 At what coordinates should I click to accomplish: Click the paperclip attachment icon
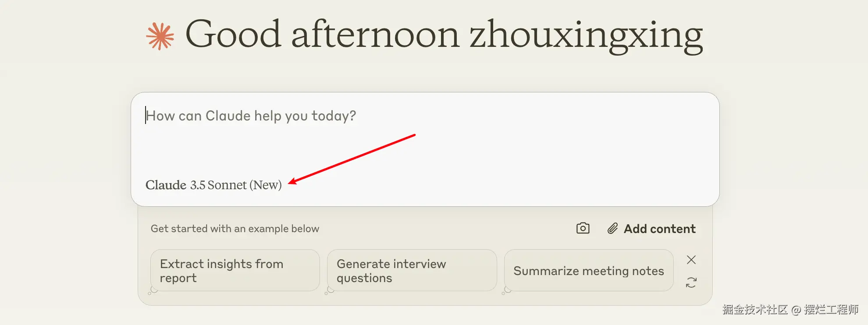[x=612, y=228]
